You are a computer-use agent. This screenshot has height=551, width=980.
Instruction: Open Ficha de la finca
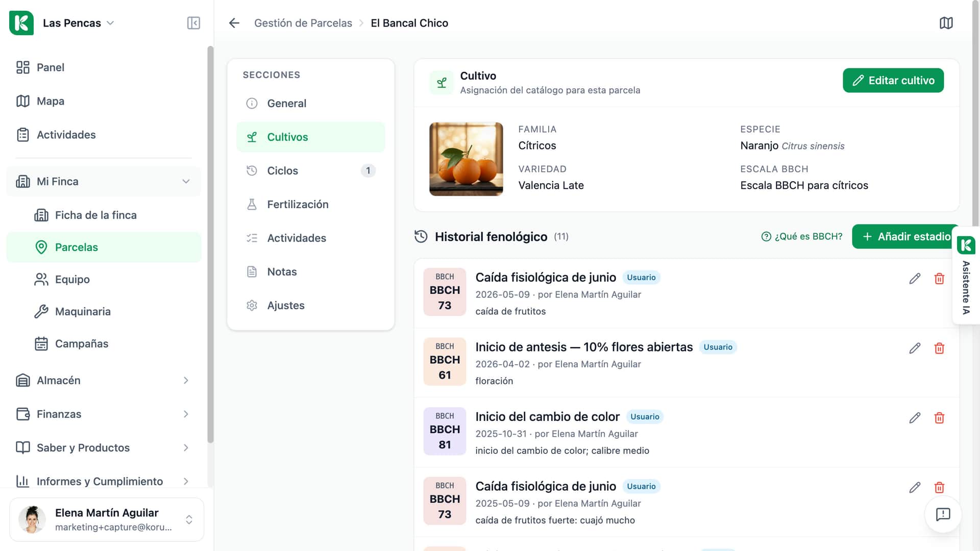tap(104, 215)
